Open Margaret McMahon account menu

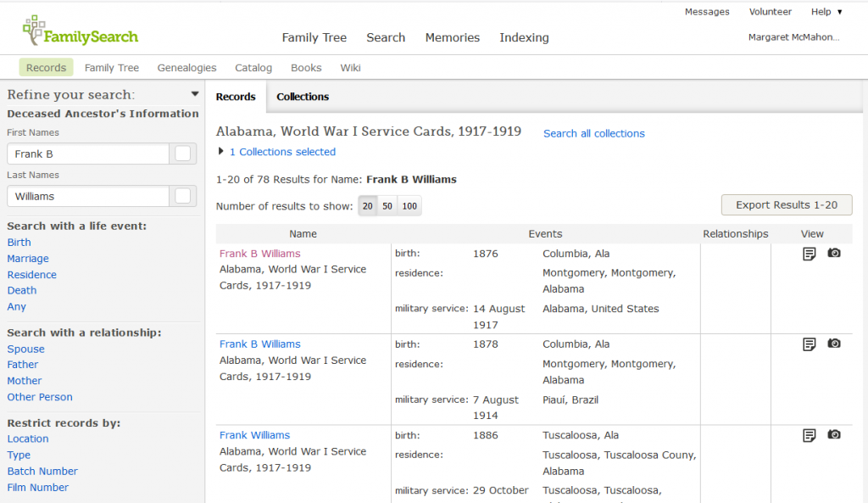(x=793, y=37)
